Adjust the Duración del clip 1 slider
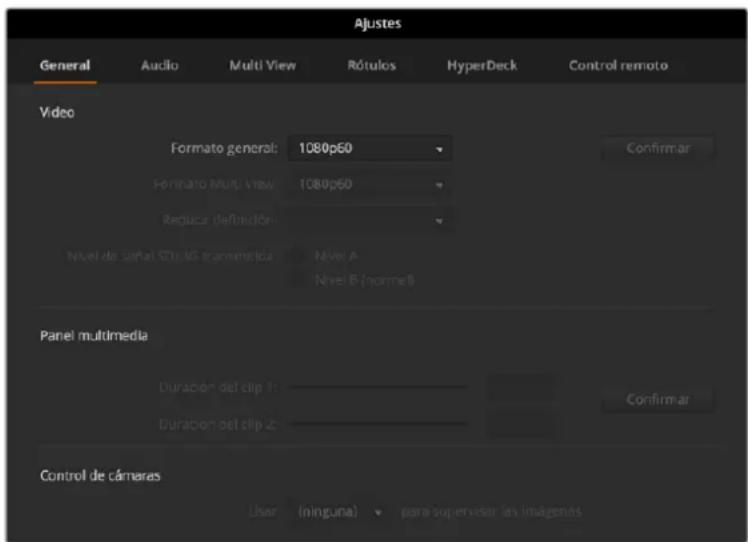Screen dimensions: 748x542 (379, 387)
